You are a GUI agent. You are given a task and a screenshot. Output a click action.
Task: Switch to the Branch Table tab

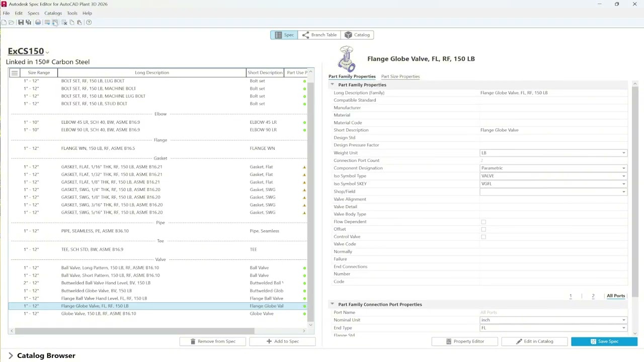pos(319,35)
